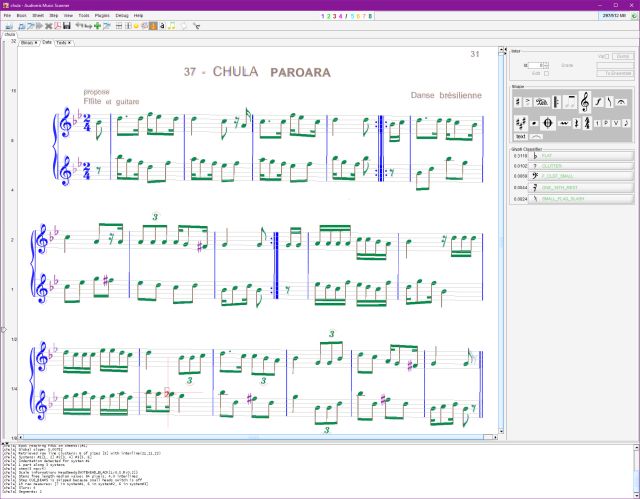Screen dimensions: 640x499
Task: Toggle the Edit checkbox
Action: (x=546, y=73)
